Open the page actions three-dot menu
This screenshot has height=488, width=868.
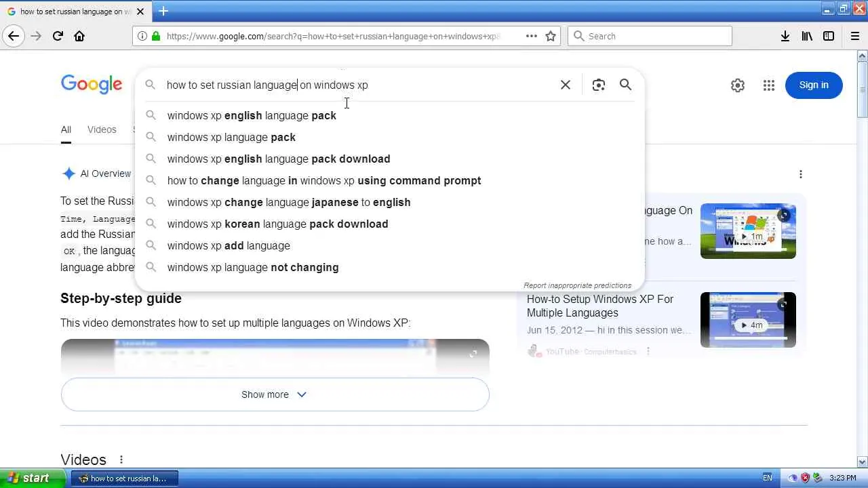point(532,36)
